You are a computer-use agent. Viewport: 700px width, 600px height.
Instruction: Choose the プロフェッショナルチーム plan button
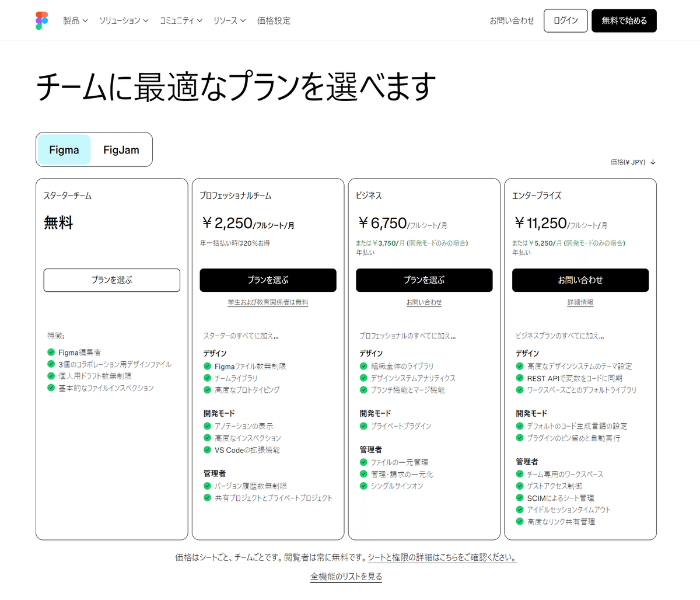(268, 280)
